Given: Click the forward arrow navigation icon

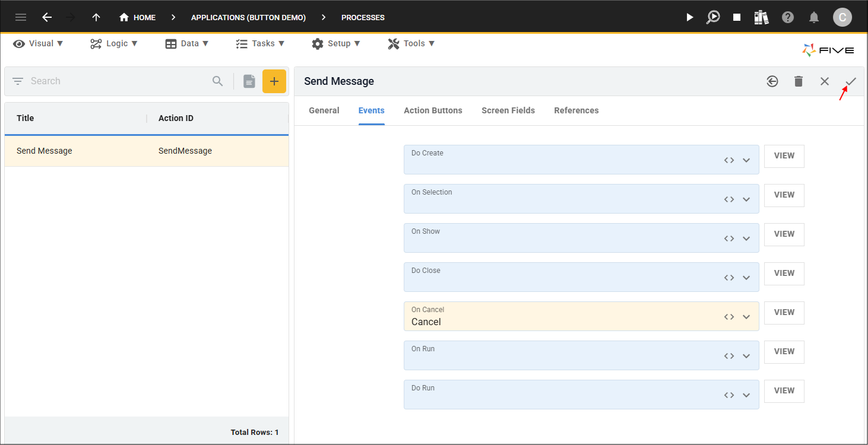Looking at the screenshot, I should point(71,17).
